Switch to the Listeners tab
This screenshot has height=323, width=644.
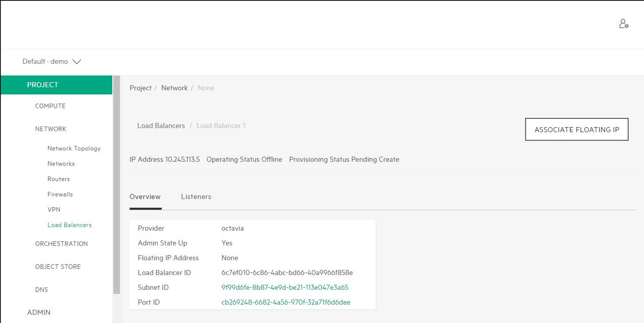[x=196, y=197]
